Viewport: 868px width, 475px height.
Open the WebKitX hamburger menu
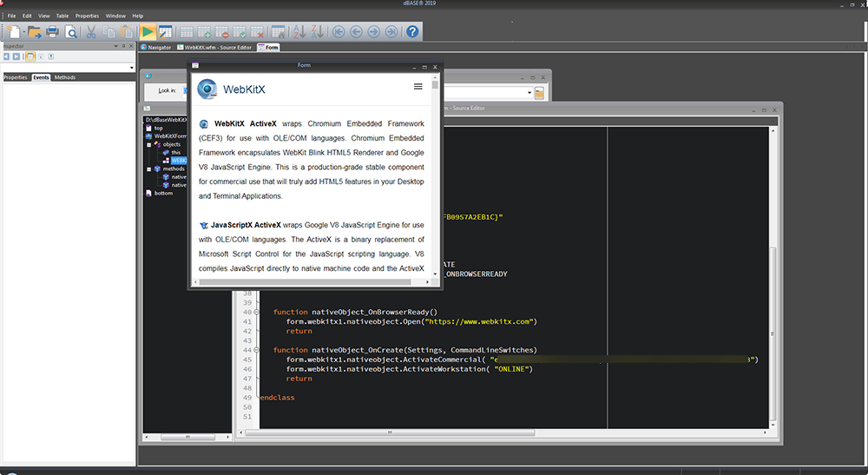point(418,86)
